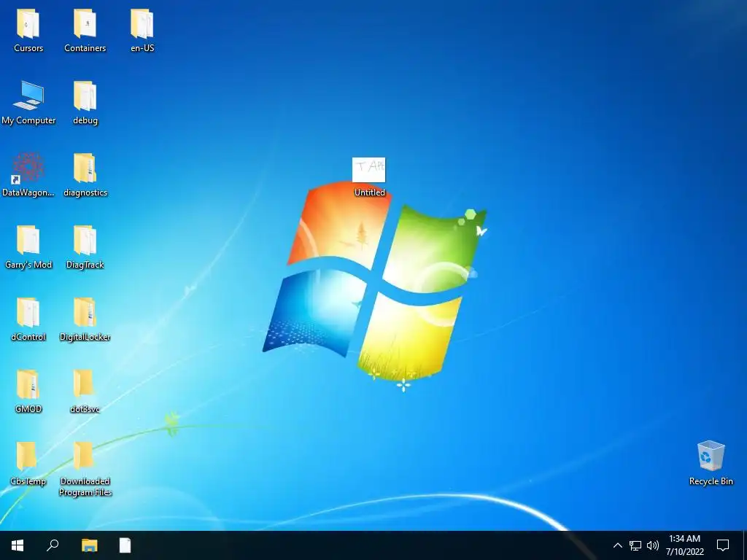Select the CbsTemp folder icon
The image size is (747, 560).
coord(27,456)
